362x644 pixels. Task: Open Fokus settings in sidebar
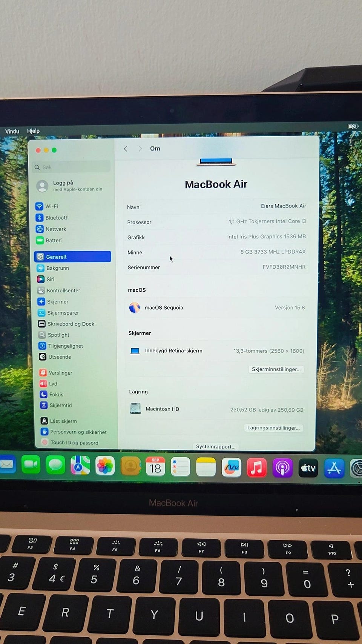tap(52, 394)
